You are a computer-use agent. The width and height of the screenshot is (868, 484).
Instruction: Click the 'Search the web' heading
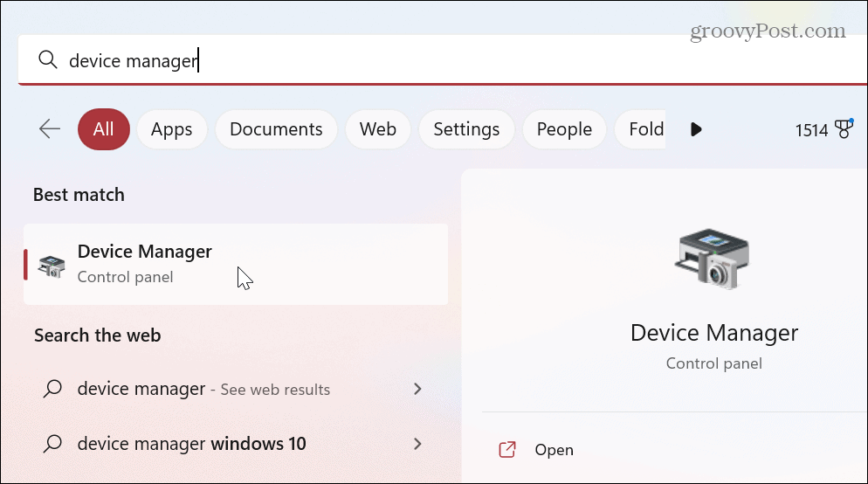click(x=98, y=335)
